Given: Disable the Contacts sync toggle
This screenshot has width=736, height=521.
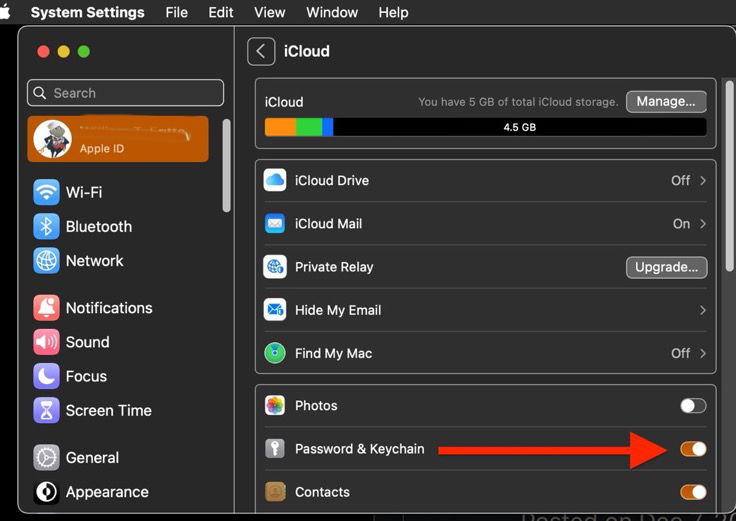Looking at the screenshot, I should click(693, 492).
